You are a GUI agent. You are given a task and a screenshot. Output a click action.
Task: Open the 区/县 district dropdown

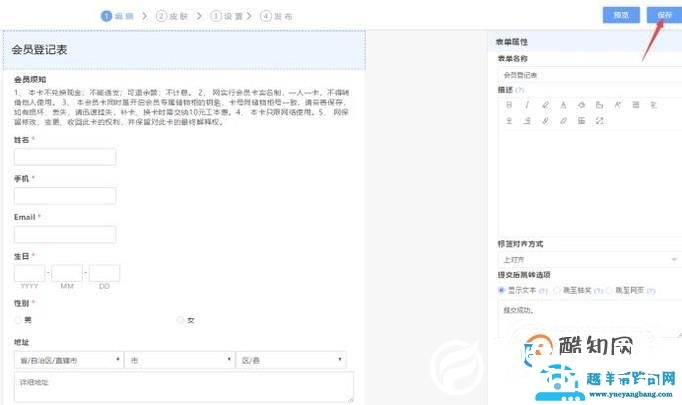(x=291, y=360)
